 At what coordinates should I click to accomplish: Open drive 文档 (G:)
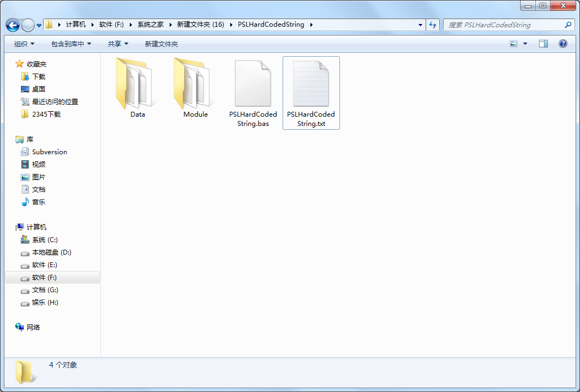(45, 290)
